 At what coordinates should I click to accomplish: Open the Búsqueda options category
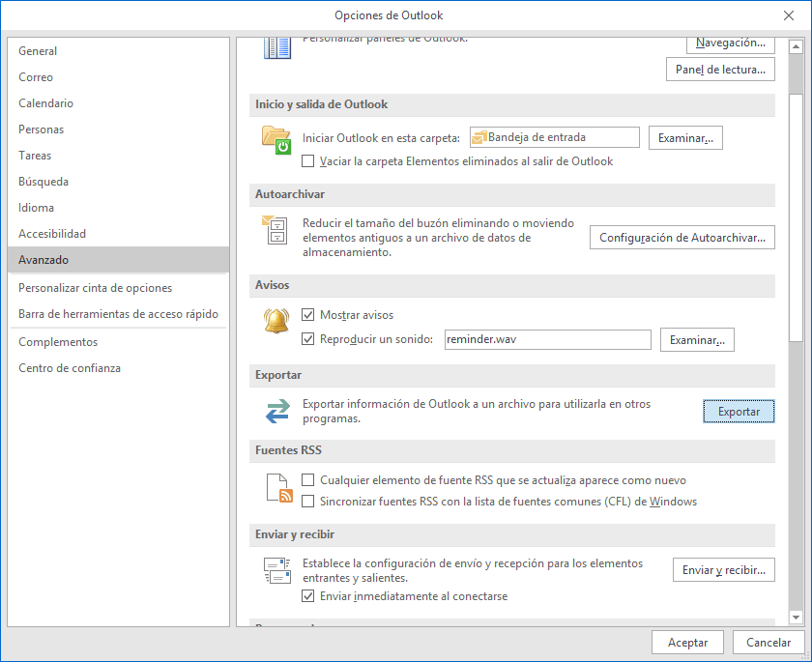point(119,182)
